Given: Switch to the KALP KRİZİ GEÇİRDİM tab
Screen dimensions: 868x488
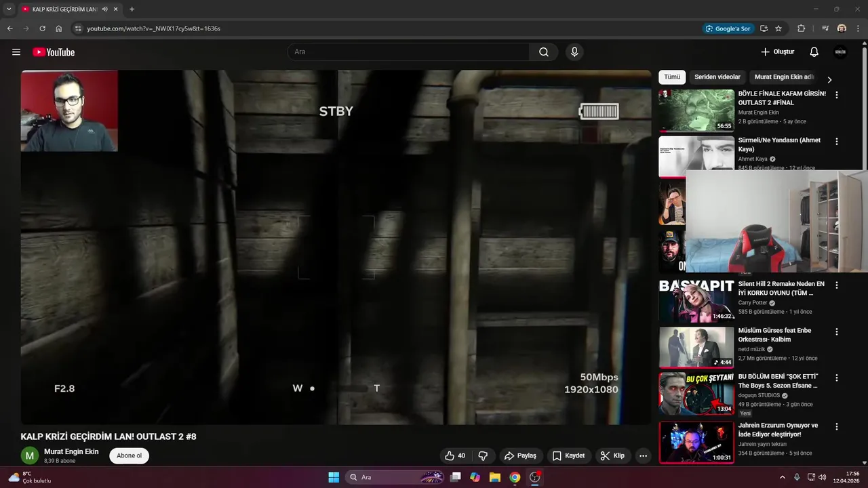Looking at the screenshot, I should (65, 9).
